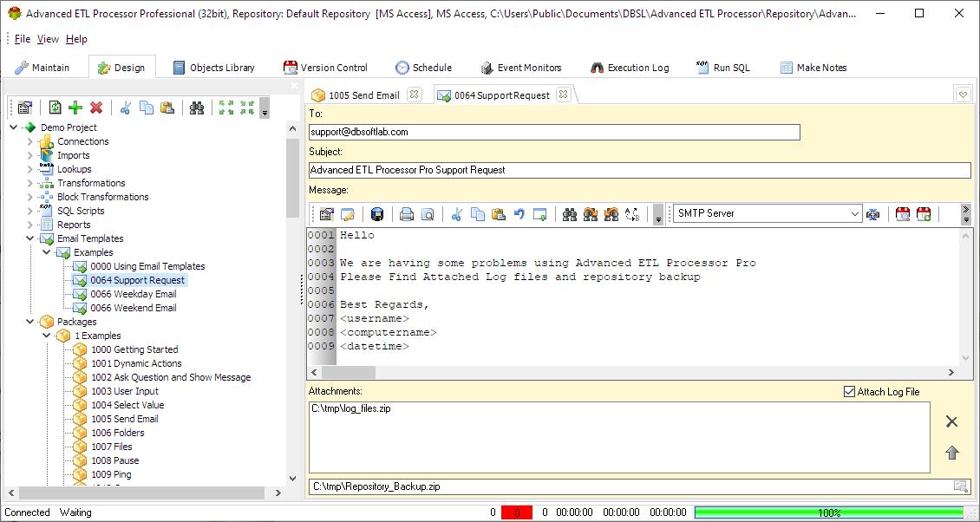This screenshot has height=522, width=980.
Task: Click the connection link icon beside SMTP Server
Action: tap(873, 214)
